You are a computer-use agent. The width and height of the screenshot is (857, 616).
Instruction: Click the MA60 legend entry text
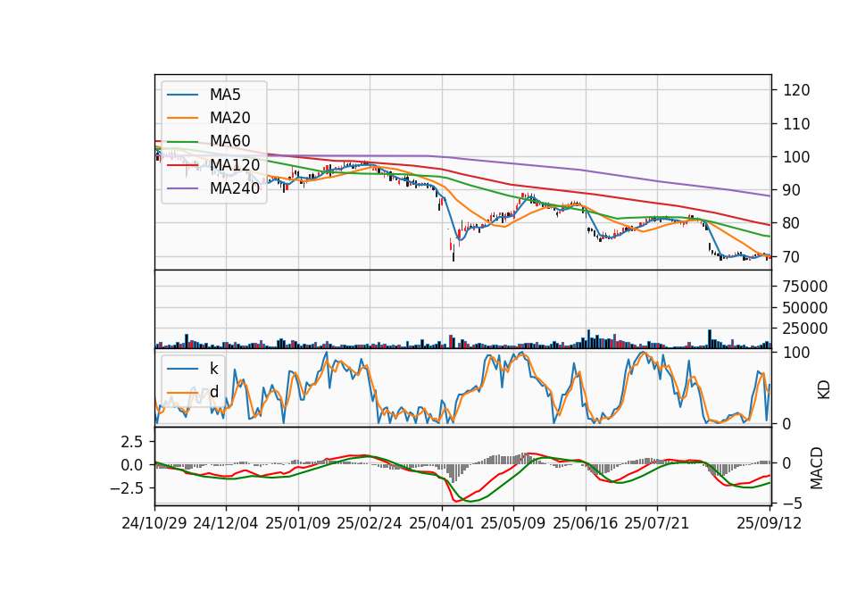coord(229,142)
